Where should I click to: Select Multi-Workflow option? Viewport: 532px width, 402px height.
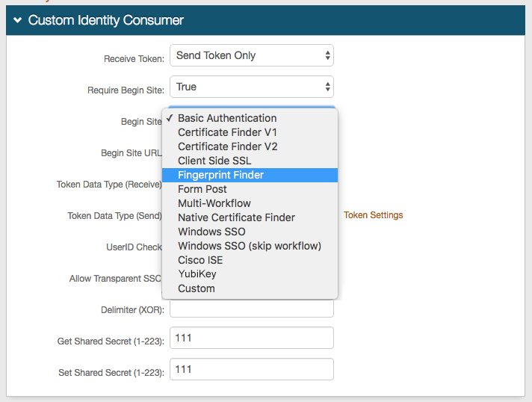coord(214,203)
